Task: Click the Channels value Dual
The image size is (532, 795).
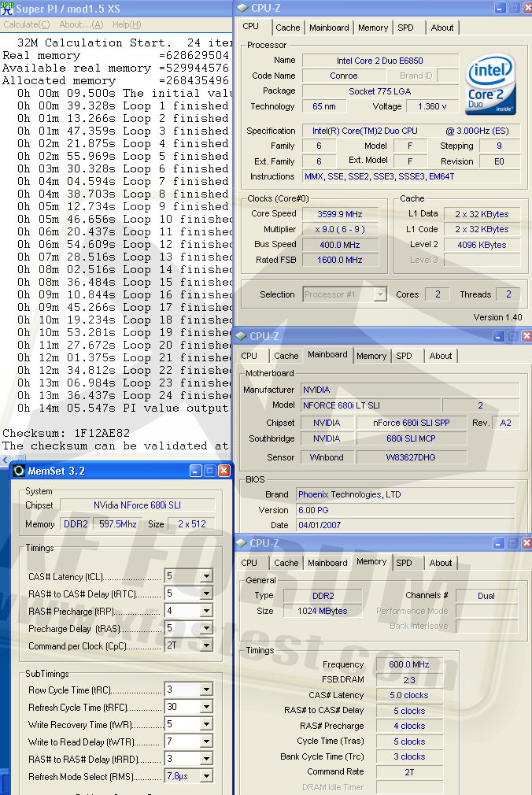Action: 486,596
